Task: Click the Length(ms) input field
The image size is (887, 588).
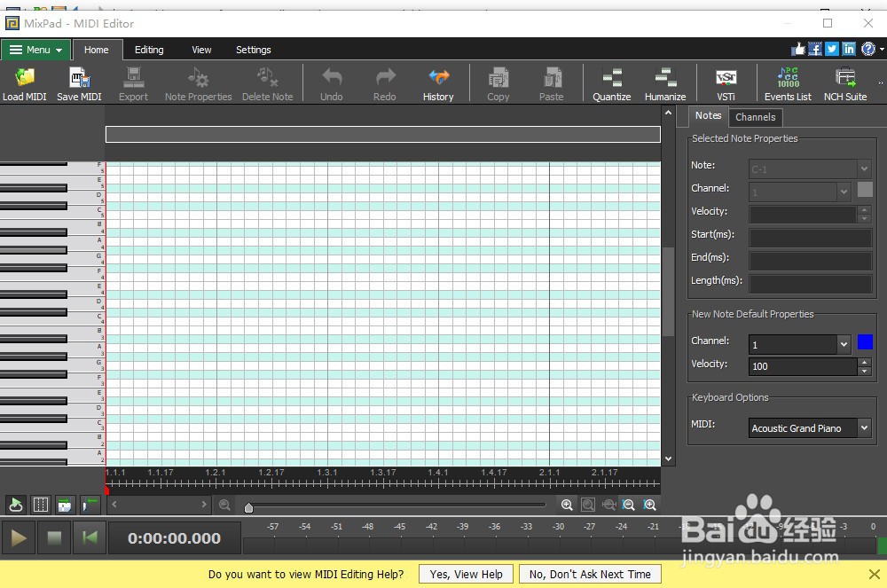Action: point(810,284)
